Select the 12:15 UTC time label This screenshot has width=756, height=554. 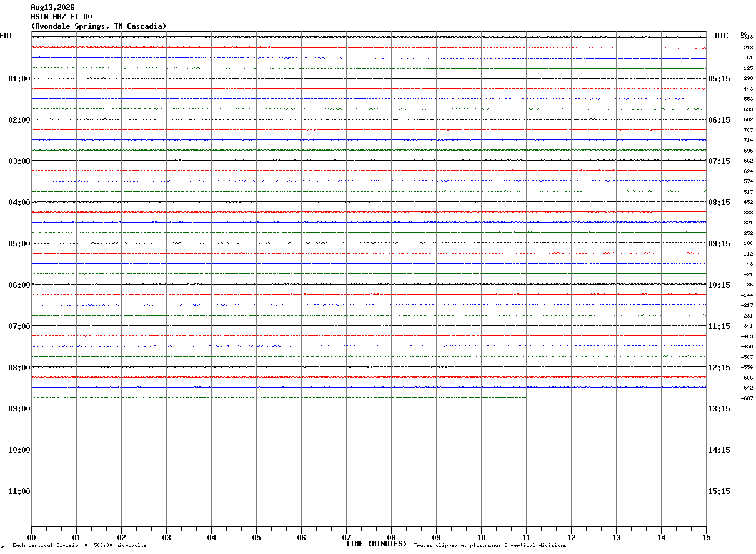click(x=719, y=367)
